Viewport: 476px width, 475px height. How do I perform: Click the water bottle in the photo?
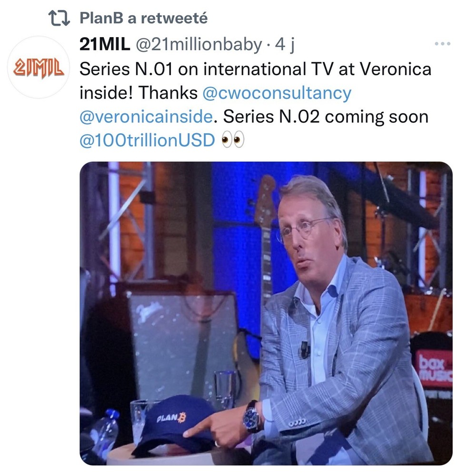104,434
